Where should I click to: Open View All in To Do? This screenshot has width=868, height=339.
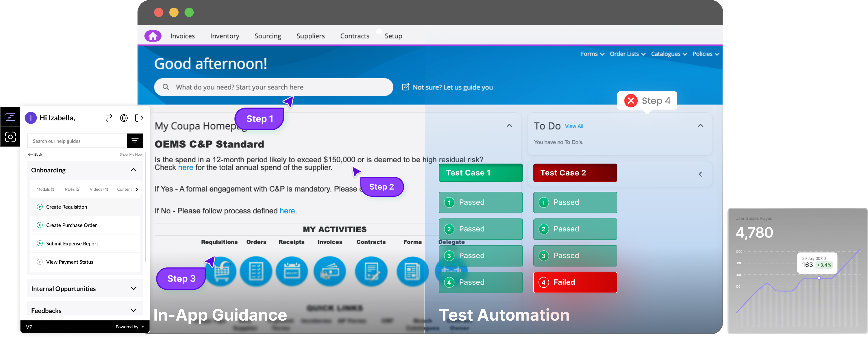pos(574,126)
